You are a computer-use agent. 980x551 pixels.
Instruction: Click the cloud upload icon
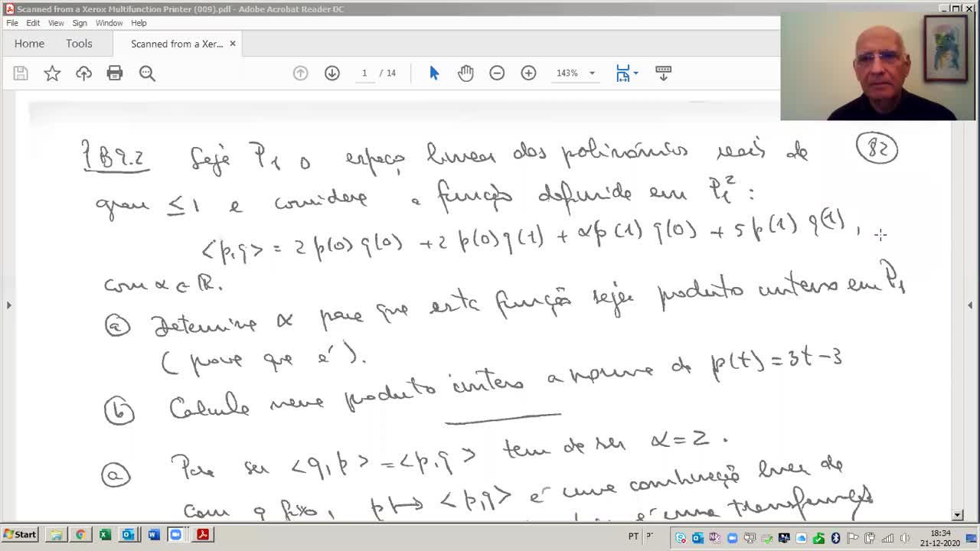83,73
